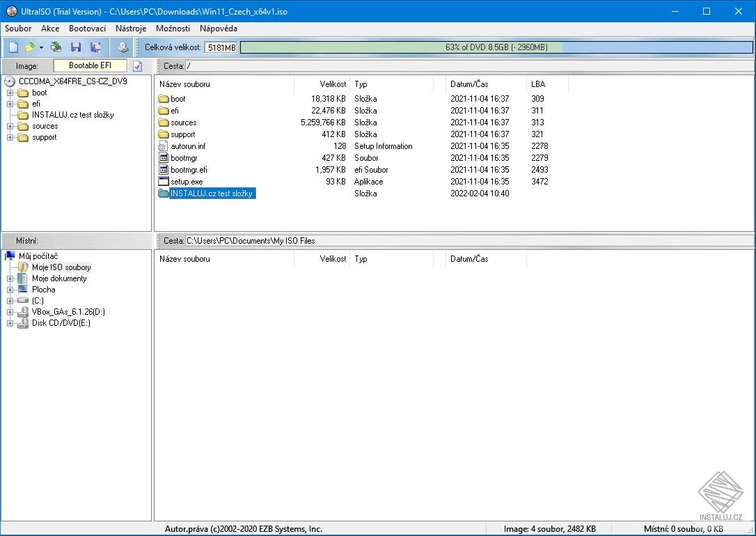Select Můj počítač in local tree
Viewport: 756px width, 536px height.
tap(38, 256)
